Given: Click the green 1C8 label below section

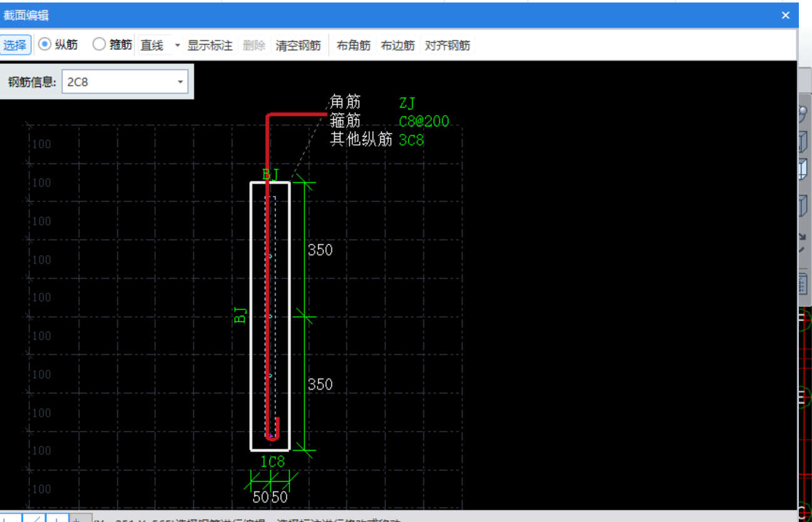Looking at the screenshot, I should [272, 462].
